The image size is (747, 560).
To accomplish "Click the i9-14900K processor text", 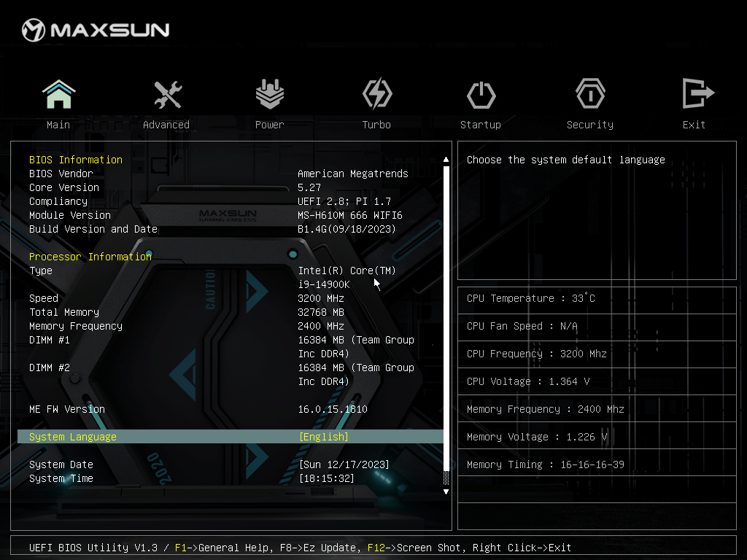I will [324, 284].
